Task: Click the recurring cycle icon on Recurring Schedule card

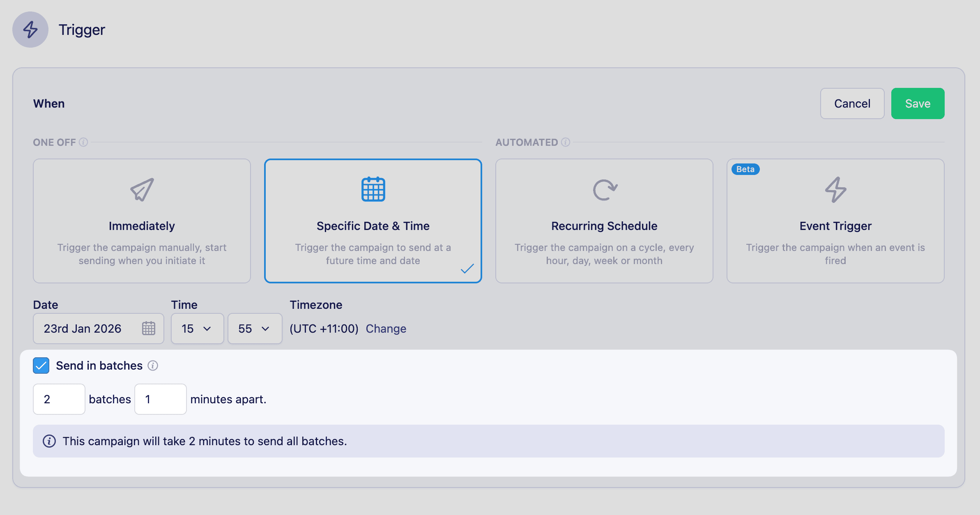Action: click(604, 190)
